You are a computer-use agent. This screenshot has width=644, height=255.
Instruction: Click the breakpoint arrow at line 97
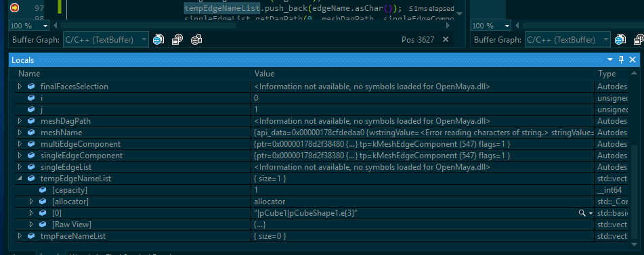(14, 8)
